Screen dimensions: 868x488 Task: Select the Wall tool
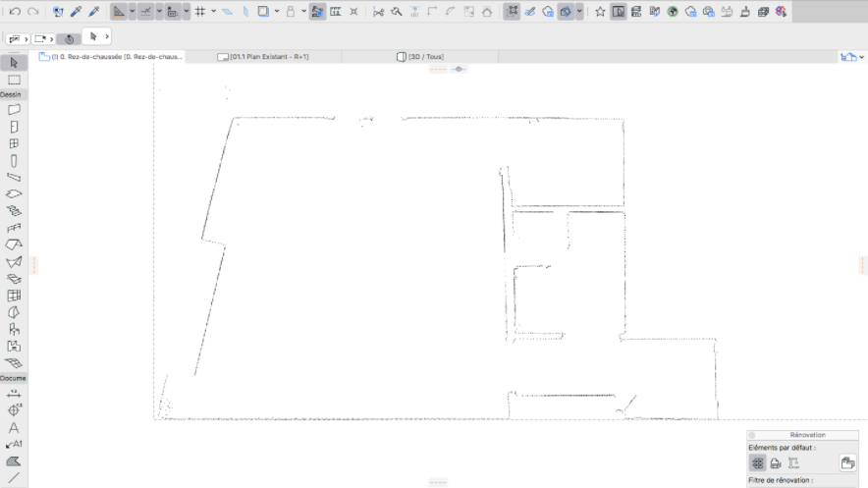(14, 110)
